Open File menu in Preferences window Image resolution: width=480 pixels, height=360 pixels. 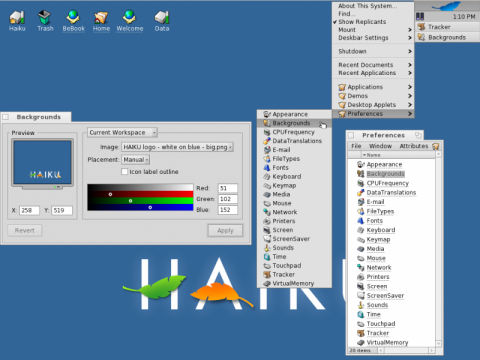tap(356, 146)
